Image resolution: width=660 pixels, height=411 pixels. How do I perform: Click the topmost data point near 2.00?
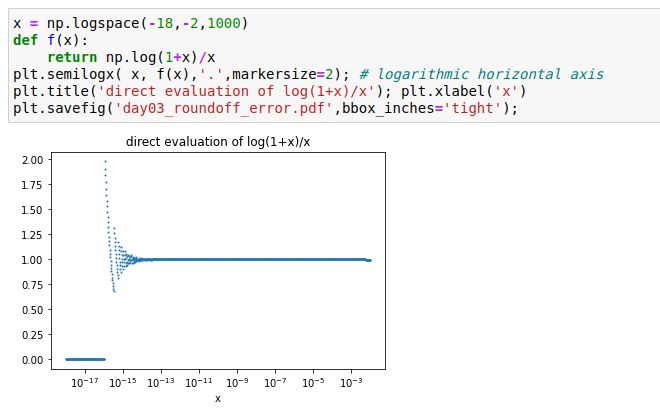(x=105, y=161)
